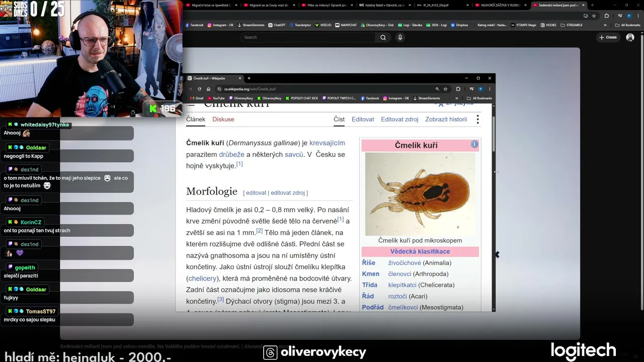Screen dimensions: 644x362
Task: Click the home icon in Wikipedia window
Action: (x=208, y=89)
